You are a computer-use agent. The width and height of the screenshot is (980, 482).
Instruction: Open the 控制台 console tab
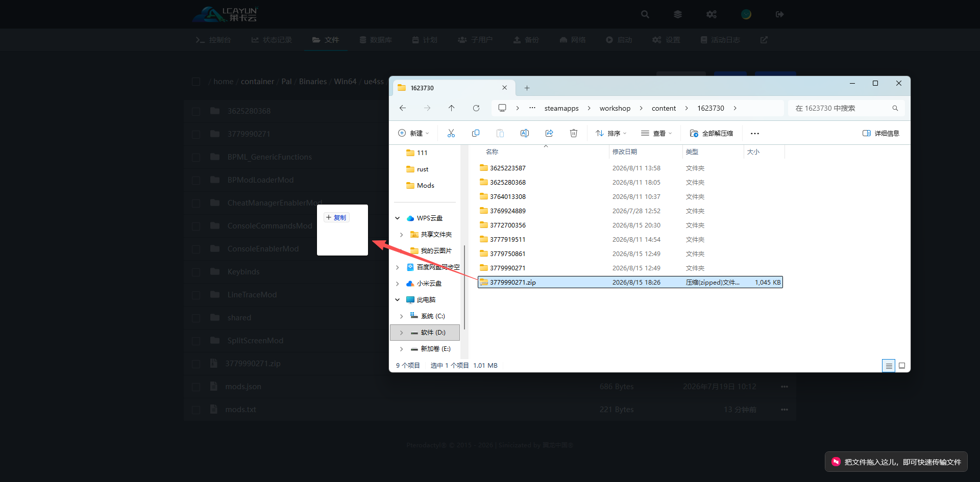(x=213, y=40)
